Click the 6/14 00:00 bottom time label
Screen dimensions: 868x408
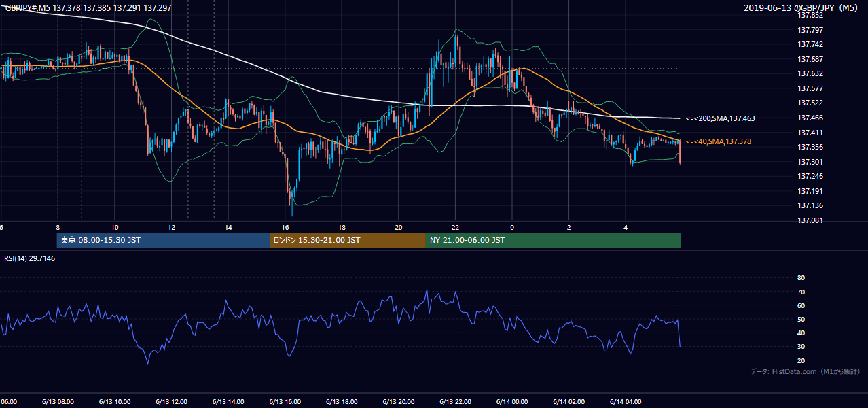tap(512, 401)
